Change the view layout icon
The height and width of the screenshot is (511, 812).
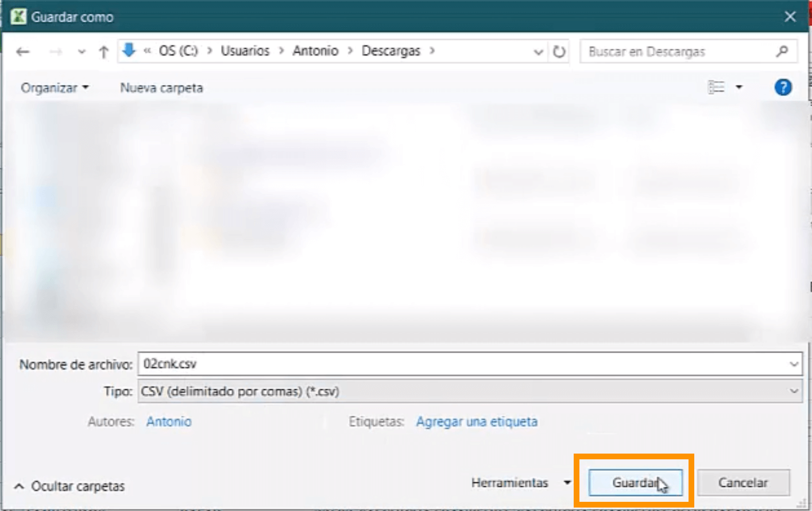click(x=716, y=87)
